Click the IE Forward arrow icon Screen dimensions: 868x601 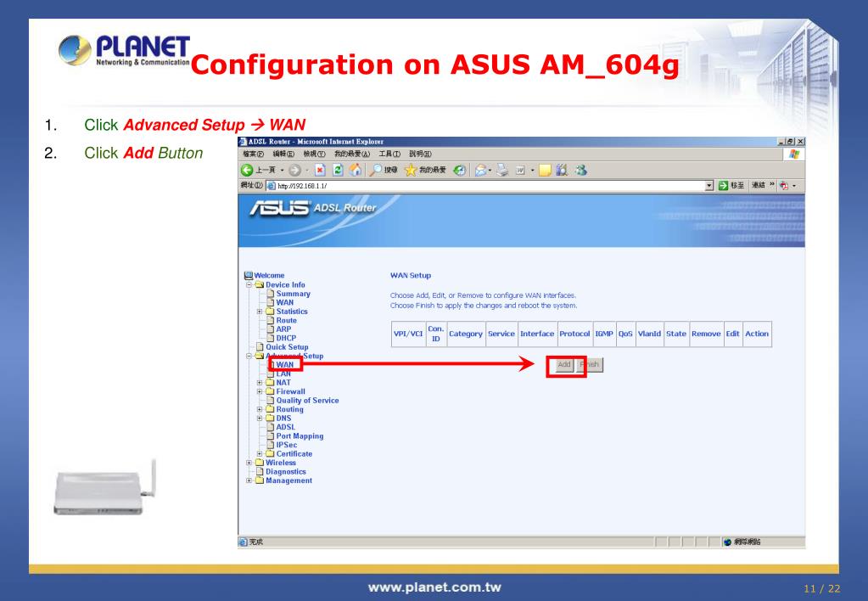point(294,170)
